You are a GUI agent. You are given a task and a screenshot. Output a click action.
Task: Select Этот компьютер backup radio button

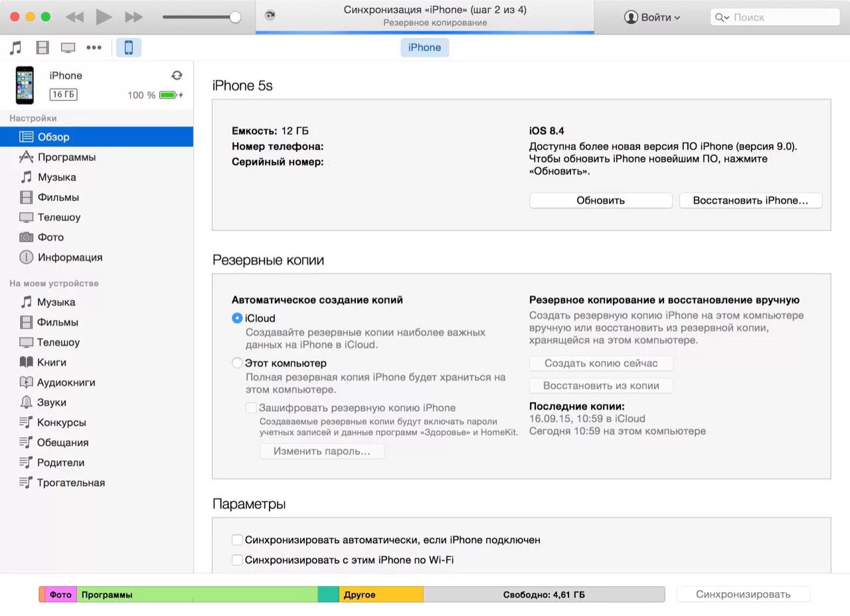tap(237, 363)
